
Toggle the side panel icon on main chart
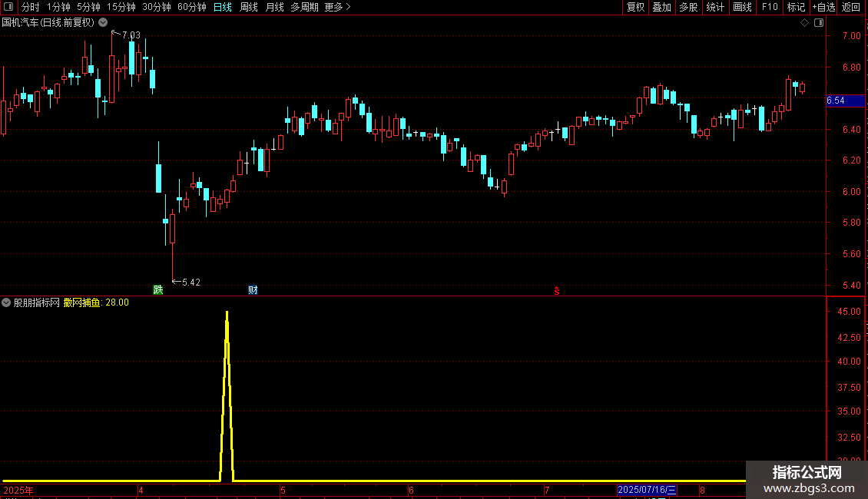[x=819, y=23]
